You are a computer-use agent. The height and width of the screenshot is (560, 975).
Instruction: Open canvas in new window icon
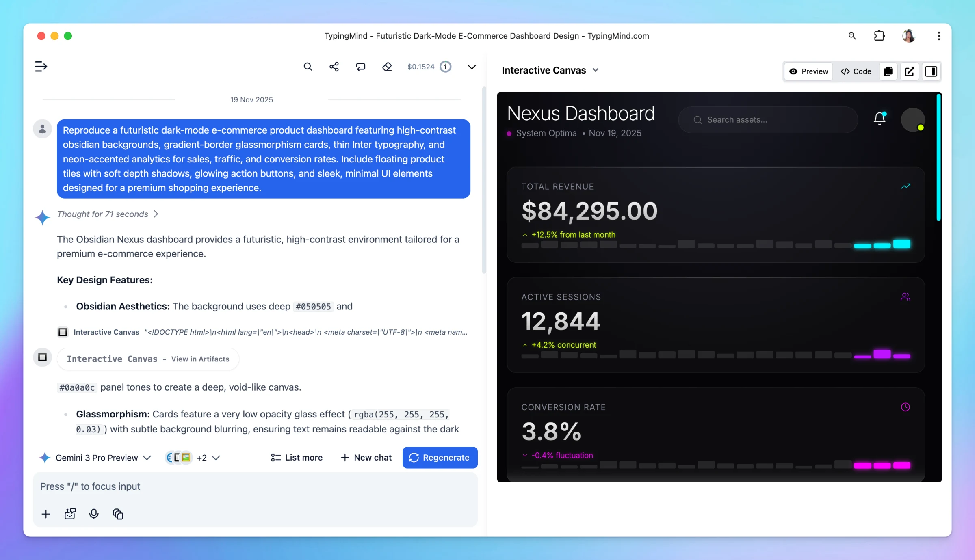910,71
